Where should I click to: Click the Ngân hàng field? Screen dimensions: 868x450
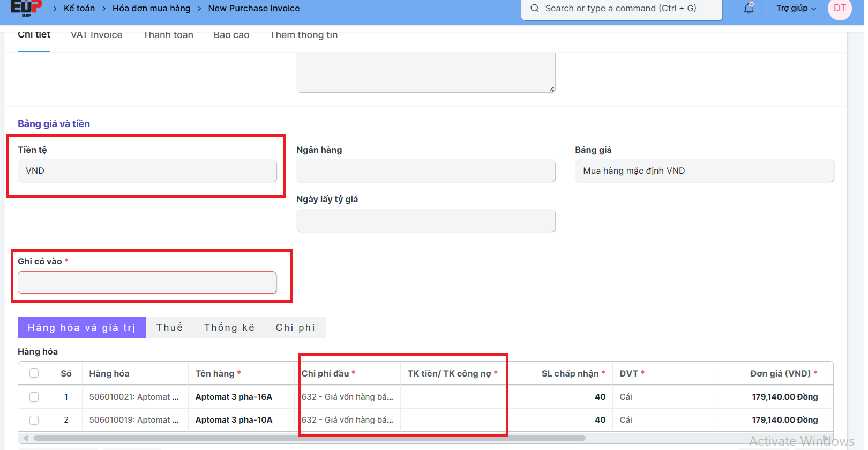click(426, 171)
